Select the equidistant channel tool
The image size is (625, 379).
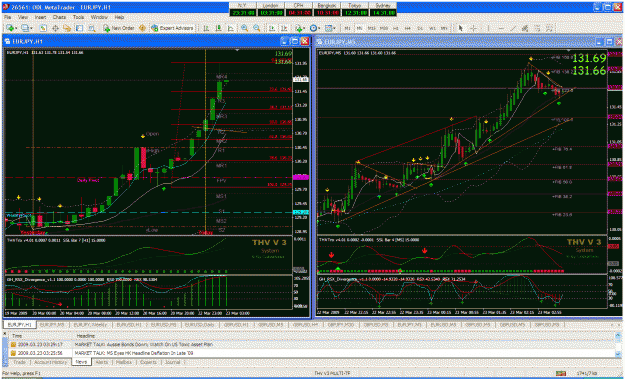coord(525,28)
